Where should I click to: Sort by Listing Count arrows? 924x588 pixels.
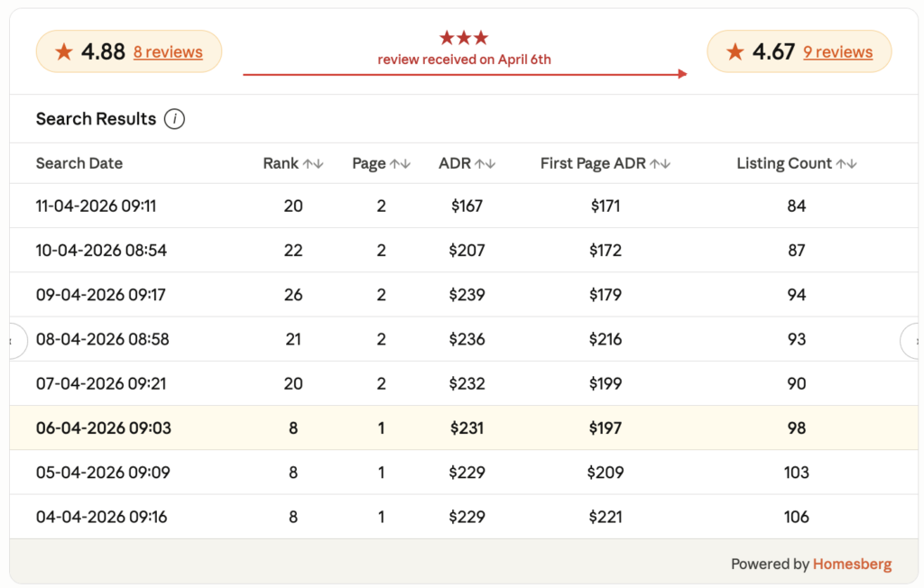[x=846, y=164]
